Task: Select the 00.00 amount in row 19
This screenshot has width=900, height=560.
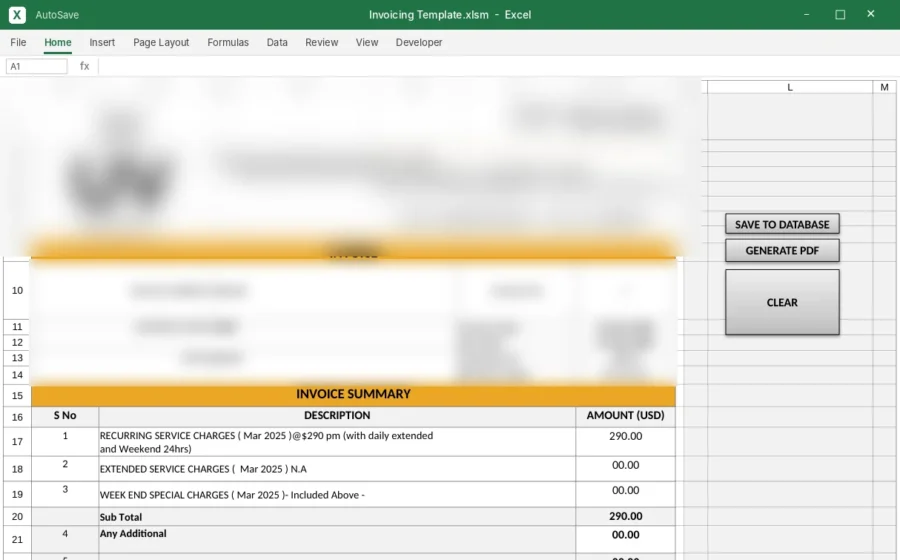Action: pos(626,495)
